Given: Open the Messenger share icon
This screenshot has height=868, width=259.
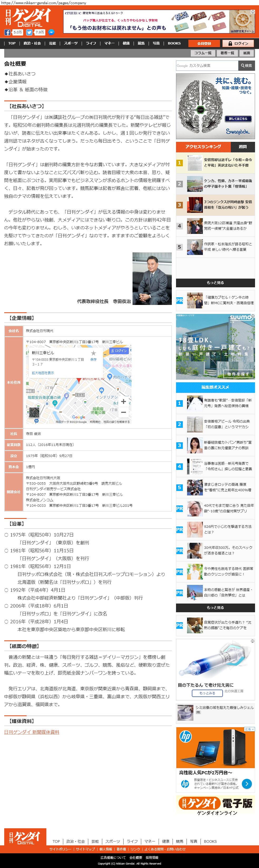Looking at the screenshot, I should pyautogui.click(x=51, y=32).
